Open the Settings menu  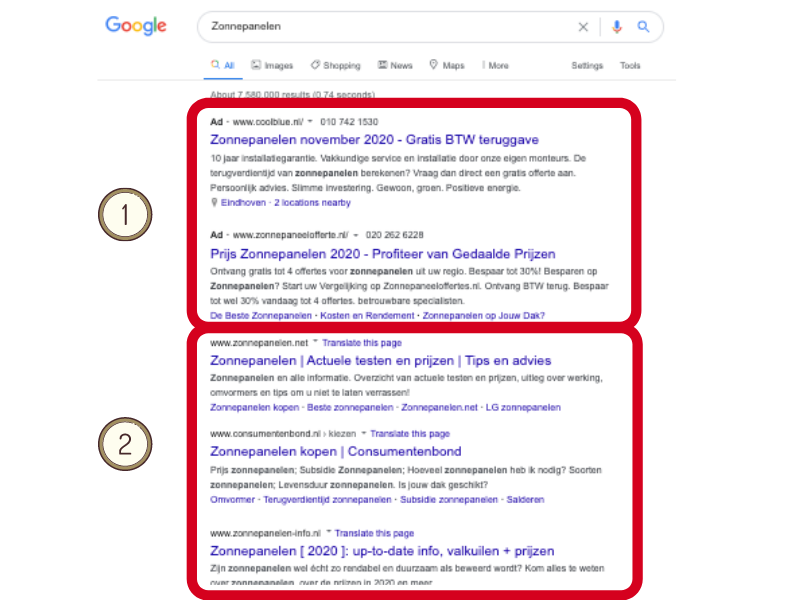587,66
